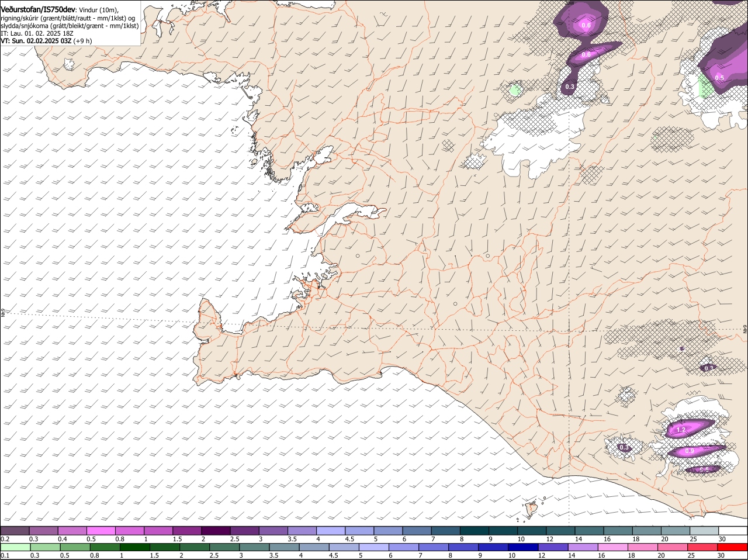Click the 1.2 contour label on the map
The width and height of the screenshot is (748, 560).
pyautogui.click(x=680, y=430)
